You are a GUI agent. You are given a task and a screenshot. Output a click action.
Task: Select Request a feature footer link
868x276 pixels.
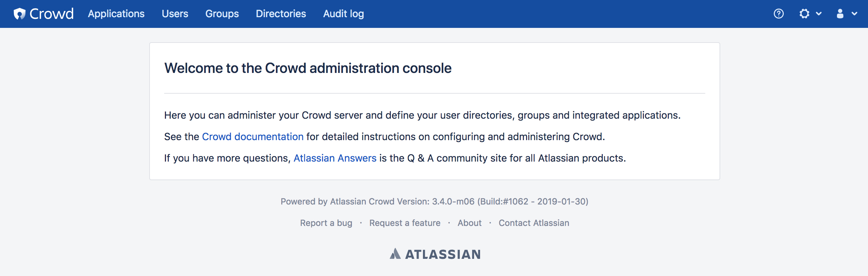tap(405, 223)
